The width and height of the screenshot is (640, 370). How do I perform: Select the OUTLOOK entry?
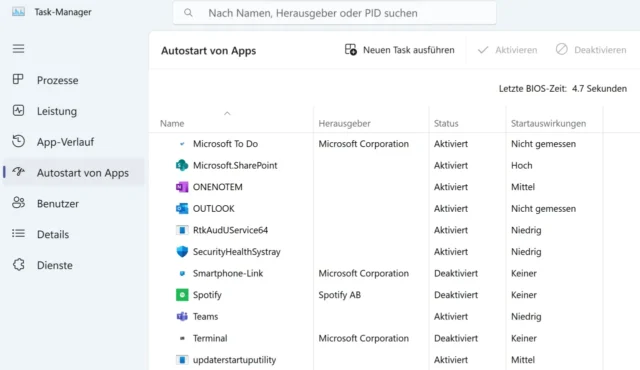click(x=213, y=208)
